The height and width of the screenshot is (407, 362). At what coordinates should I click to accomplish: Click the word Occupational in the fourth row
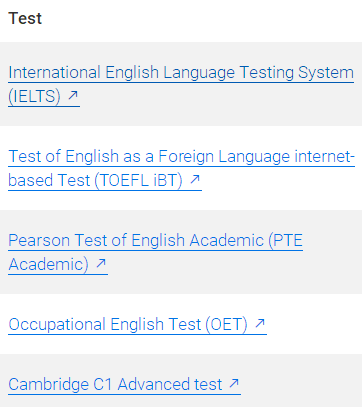click(57, 324)
